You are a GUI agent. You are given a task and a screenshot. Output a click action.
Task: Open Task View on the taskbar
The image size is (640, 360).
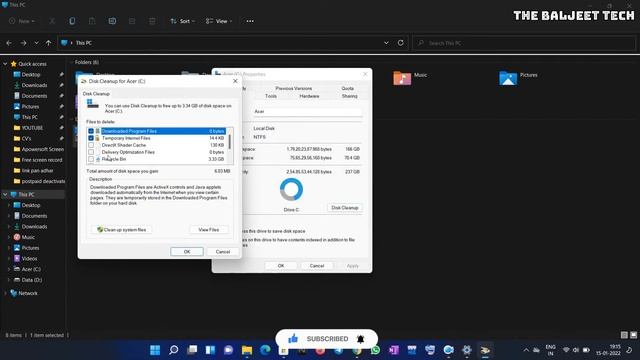pyautogui.click(x=192, y=350)
